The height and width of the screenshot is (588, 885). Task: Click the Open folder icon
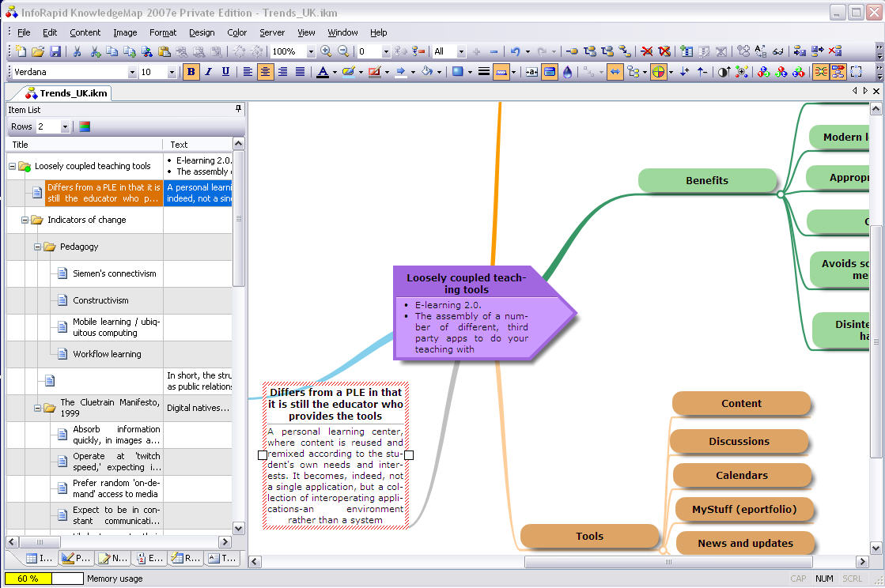[38, 51]
